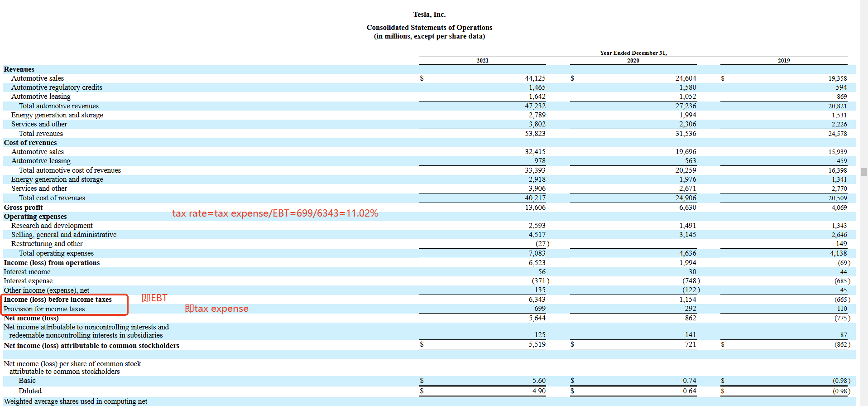
Task: Click 'Income (loss) before income taxes' label
Action: coord(58,300)
